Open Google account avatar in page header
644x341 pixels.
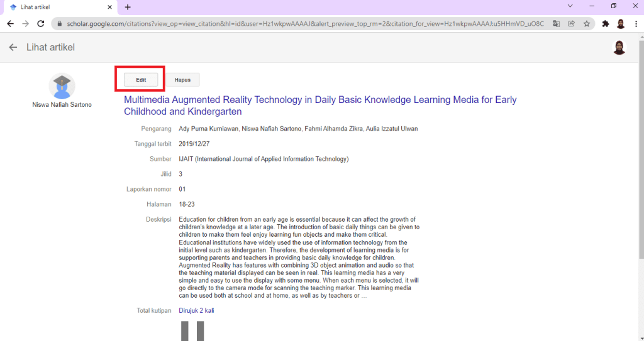coord(619,48)
